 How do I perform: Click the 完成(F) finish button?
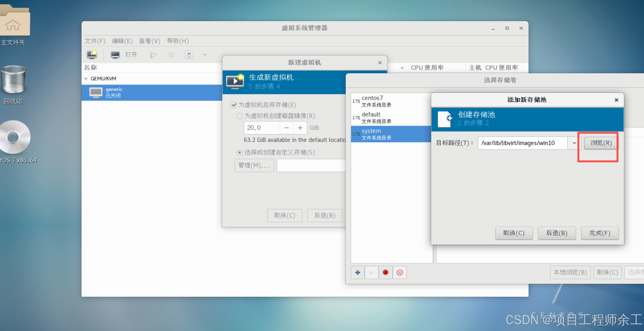(600, 233)
